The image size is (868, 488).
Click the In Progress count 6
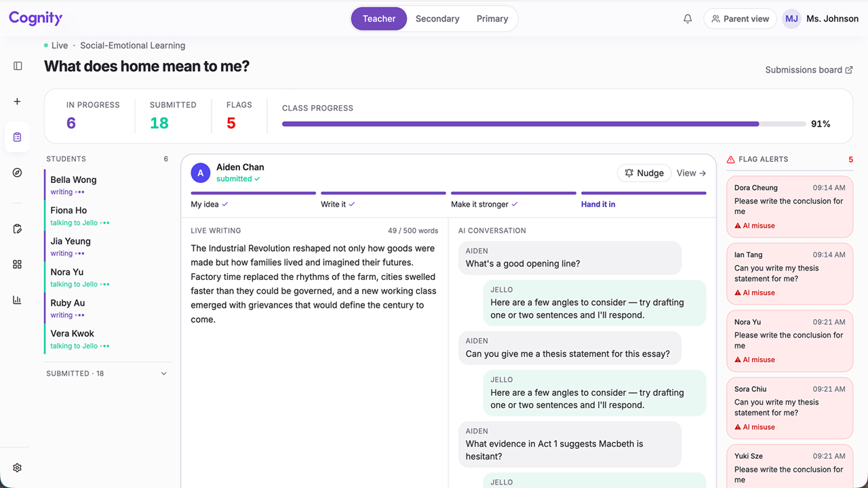click(x=71, y=123)
